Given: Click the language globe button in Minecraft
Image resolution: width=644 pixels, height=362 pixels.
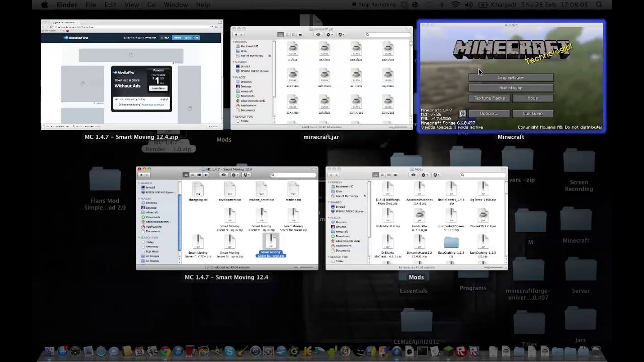Looking at the screenshot, I should click(x=462, y=114).
